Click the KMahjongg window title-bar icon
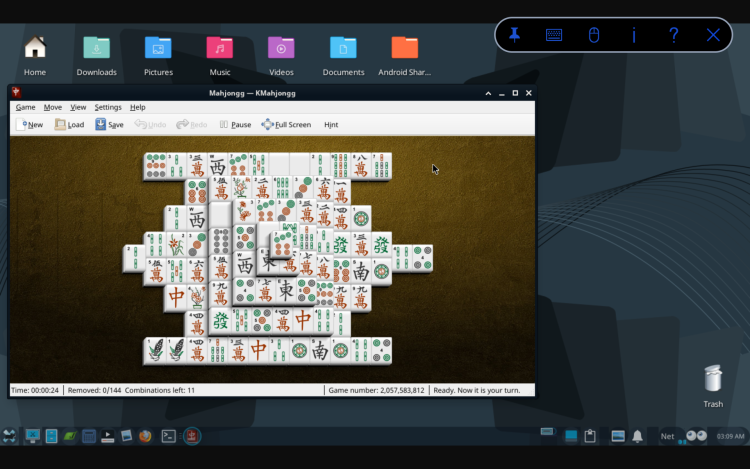The height and width of the screenshot is (469, 750). point(16,93)
